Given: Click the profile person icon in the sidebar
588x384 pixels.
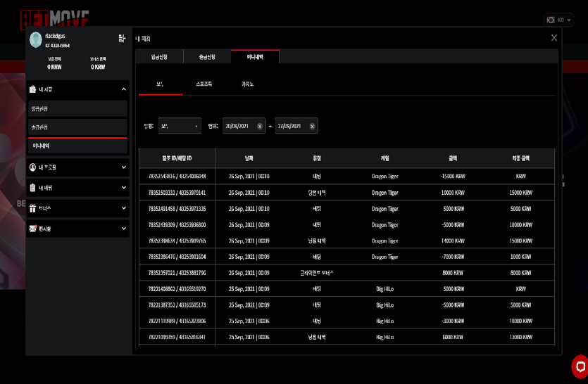Looking at the screenshot, I should pyautogui.click(x=32, y=167).
